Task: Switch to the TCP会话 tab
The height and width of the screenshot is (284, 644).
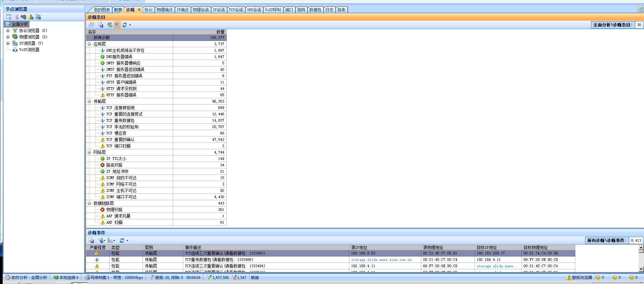Action: [x=236, y=10]
